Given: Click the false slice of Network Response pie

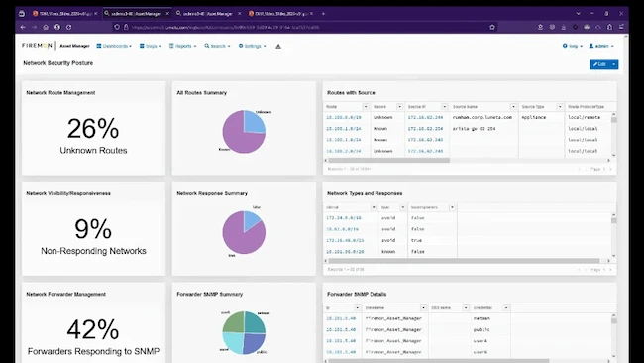Looking at the screenshot, I should coord(251,219).
